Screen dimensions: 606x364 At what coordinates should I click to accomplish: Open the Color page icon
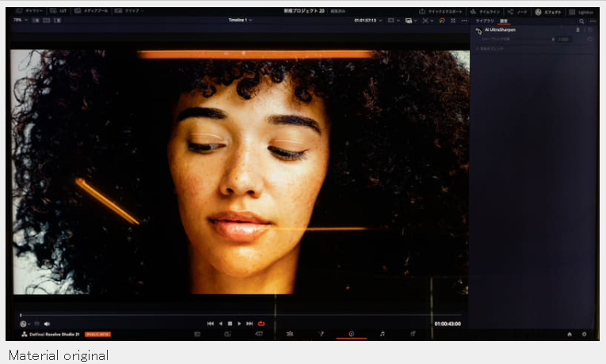(x=351, y=333)
